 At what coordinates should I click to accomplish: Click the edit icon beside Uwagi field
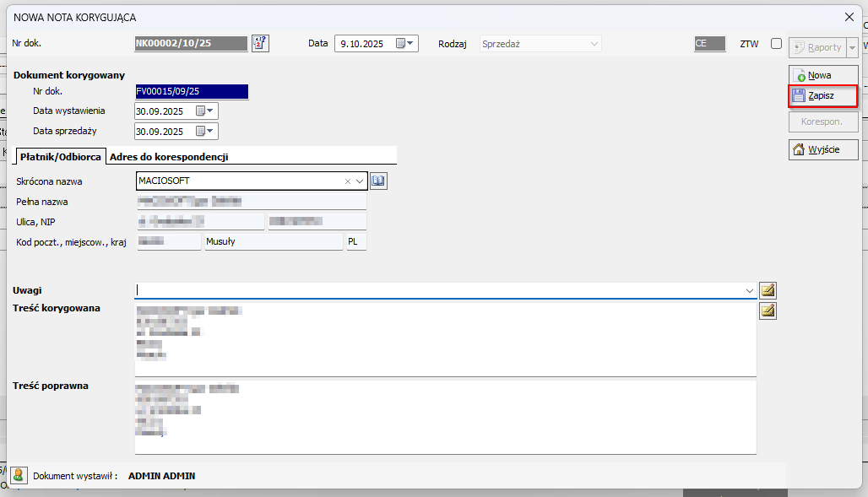(x=768, y=290)
